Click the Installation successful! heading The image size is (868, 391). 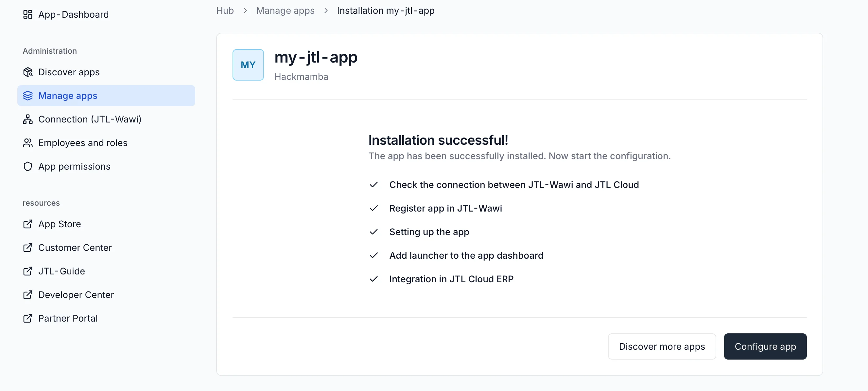tap(438, 140)
